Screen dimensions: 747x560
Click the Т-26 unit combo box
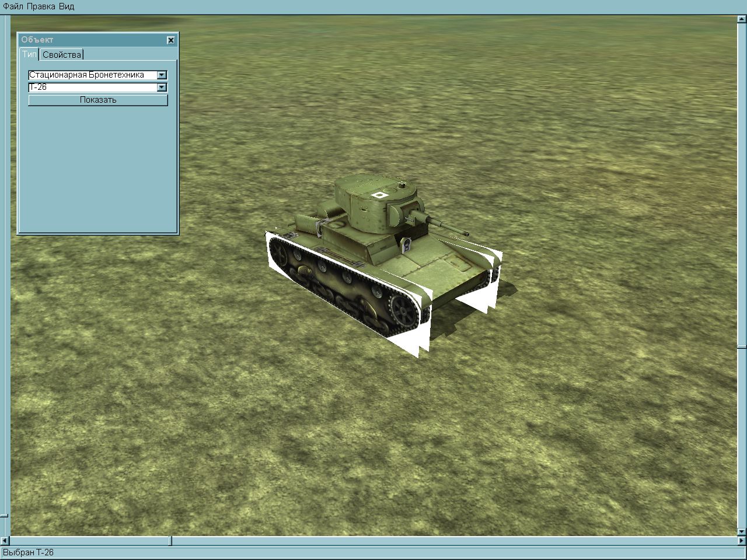coord(97,87)
